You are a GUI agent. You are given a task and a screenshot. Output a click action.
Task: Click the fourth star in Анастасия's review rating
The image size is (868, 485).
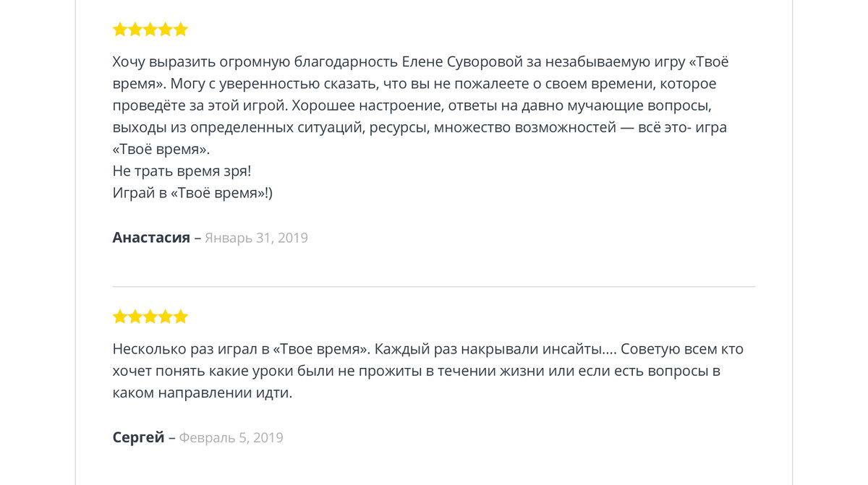coord(166,30)
